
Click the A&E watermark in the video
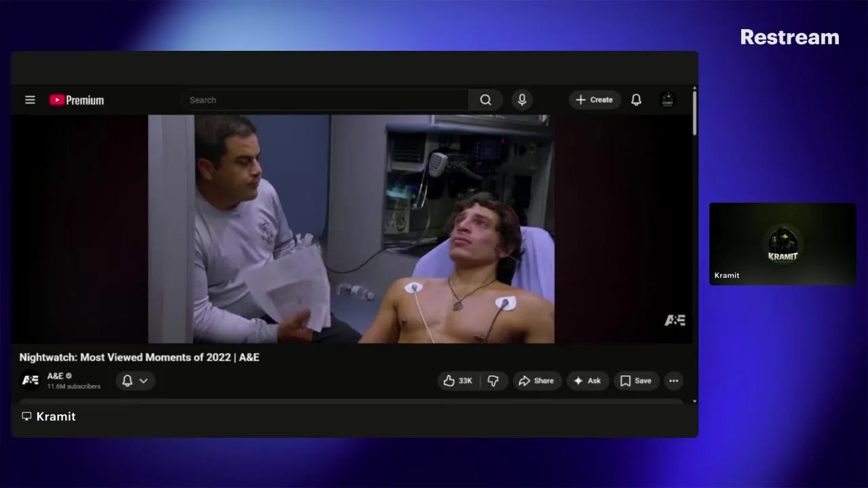tap(675, 320)
